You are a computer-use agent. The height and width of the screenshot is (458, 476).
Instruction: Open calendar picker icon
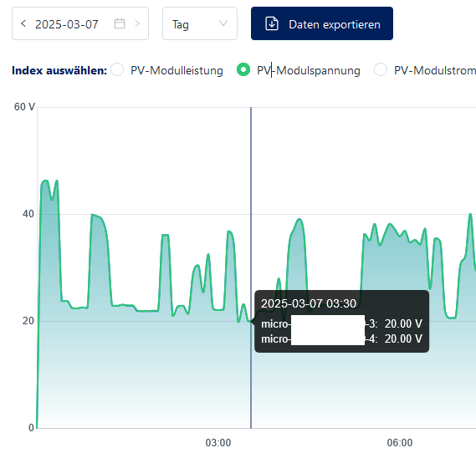pos(120,23)
